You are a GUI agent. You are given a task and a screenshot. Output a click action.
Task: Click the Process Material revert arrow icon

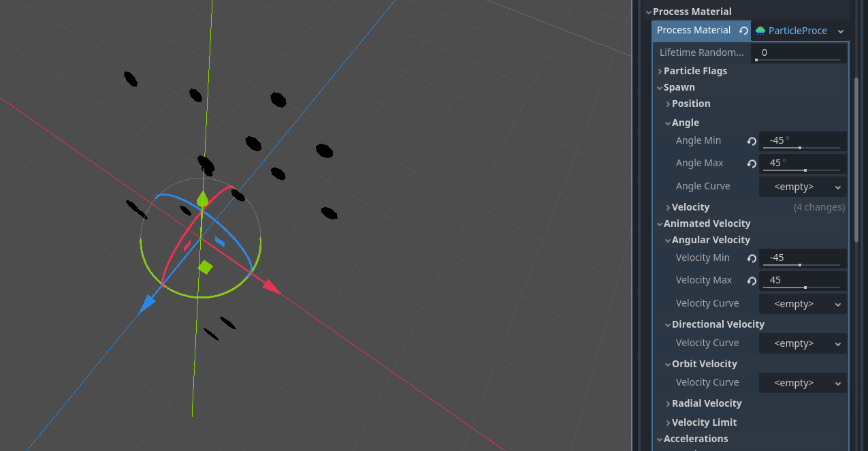click(x=743, y=31)
